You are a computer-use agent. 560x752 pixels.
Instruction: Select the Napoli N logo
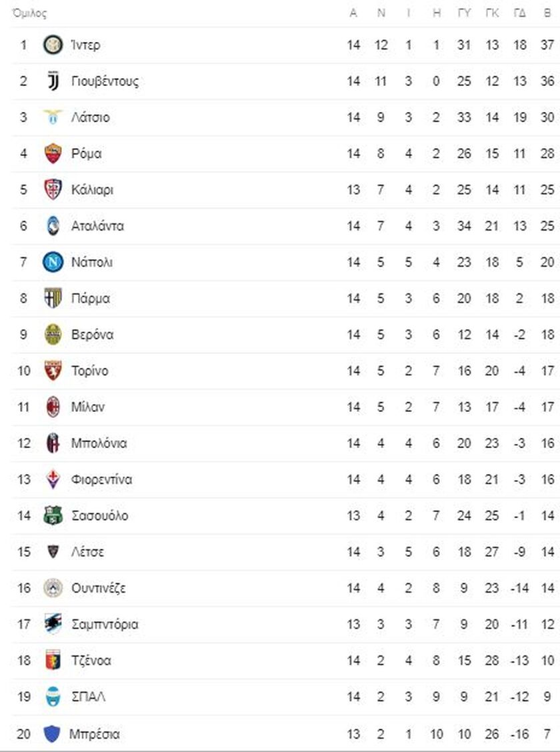pyautogui.click(x=53, y=262)
